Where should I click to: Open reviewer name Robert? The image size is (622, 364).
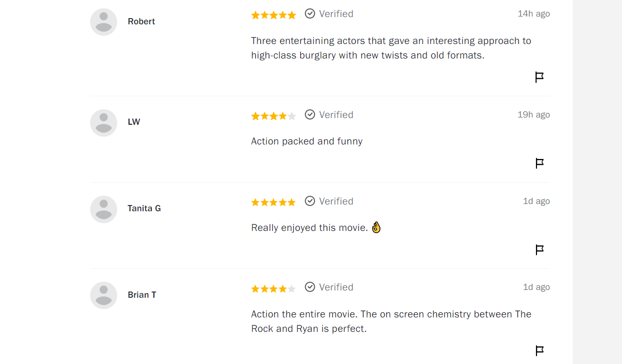(142, 21)
